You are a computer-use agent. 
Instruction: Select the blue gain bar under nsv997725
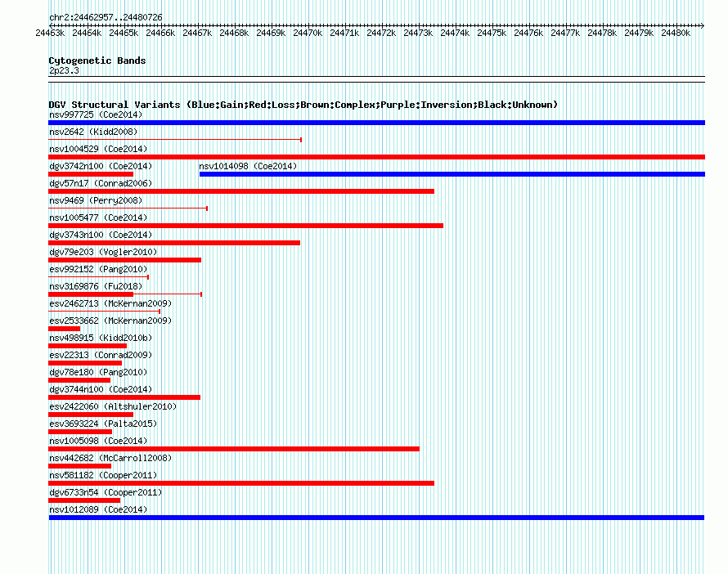coord(376,123)
